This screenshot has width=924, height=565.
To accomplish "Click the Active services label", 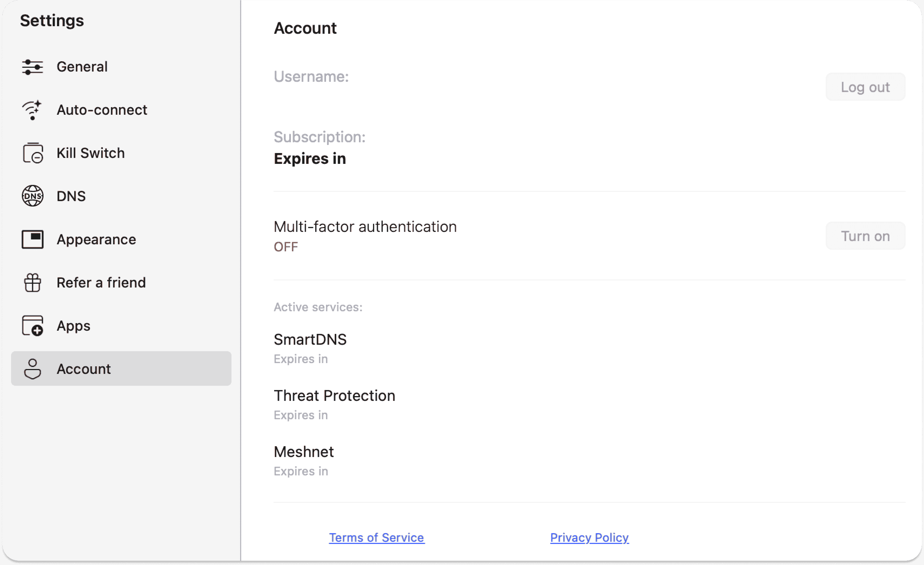I will (318, 307).
